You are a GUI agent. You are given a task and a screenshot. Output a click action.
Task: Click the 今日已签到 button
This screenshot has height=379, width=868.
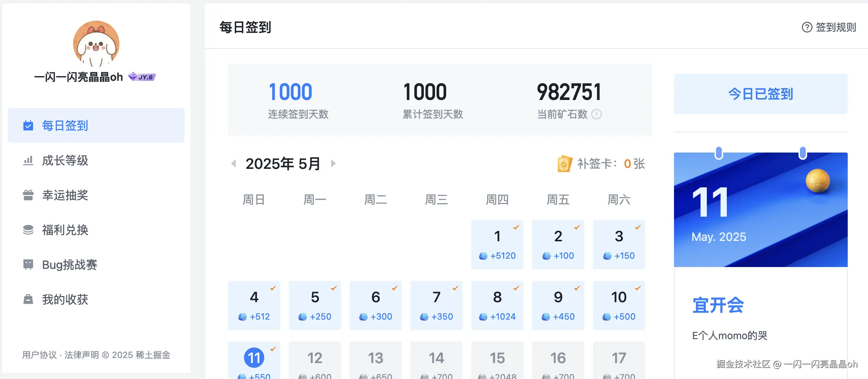pyautogui.click(x=760, y=94)
